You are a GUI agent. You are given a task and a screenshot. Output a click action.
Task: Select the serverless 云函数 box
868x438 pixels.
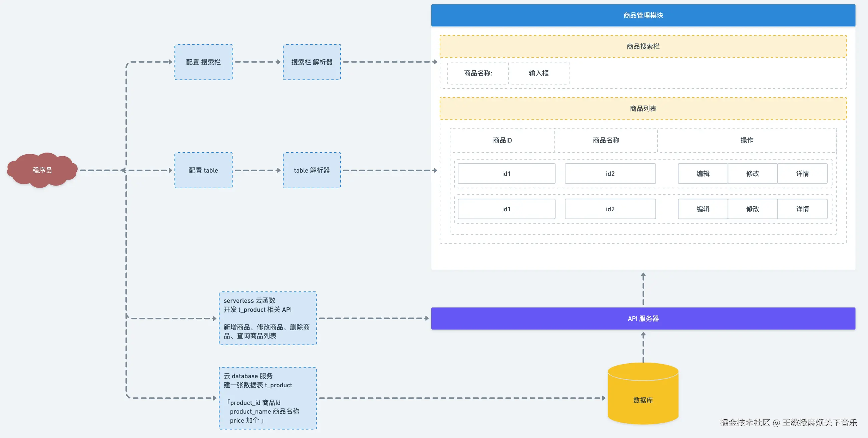268,318
